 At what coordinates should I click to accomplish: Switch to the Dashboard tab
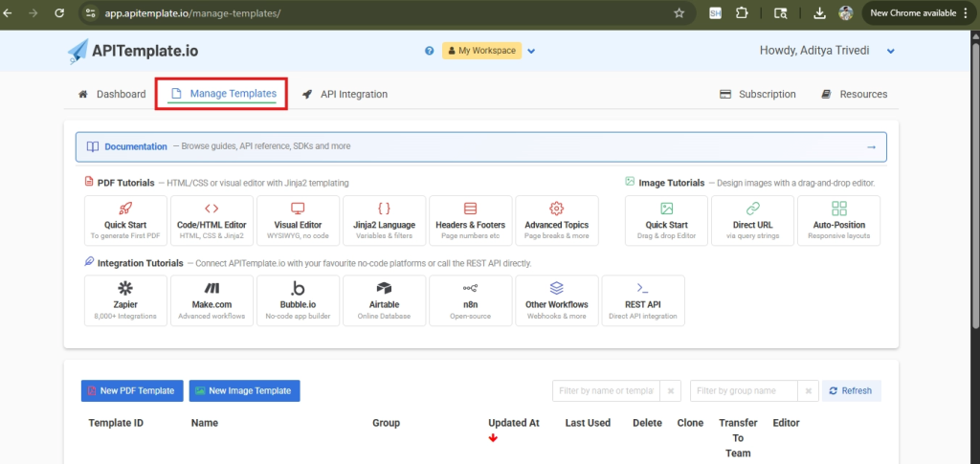(x=112, y=94)
